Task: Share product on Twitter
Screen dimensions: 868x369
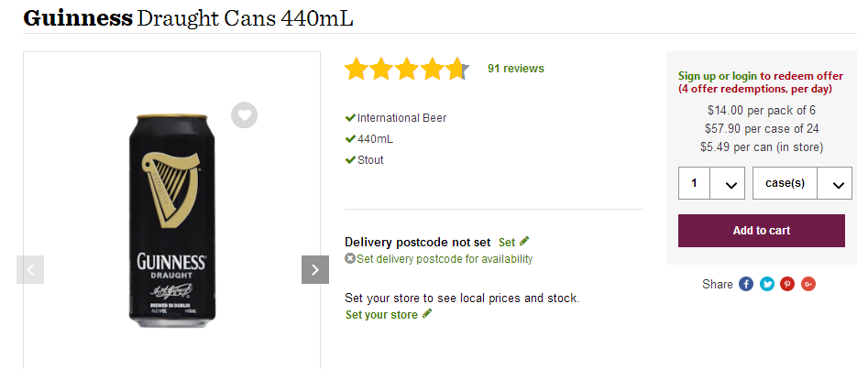Action: click(767, 284)
